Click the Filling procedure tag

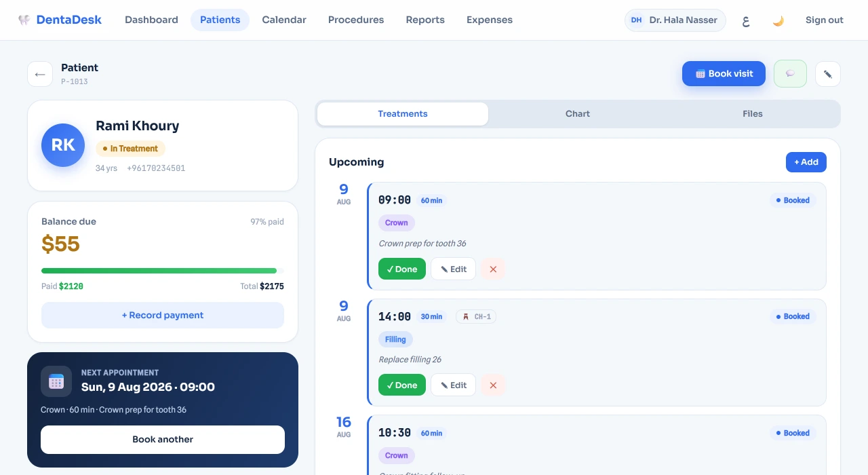pos(395,339)
